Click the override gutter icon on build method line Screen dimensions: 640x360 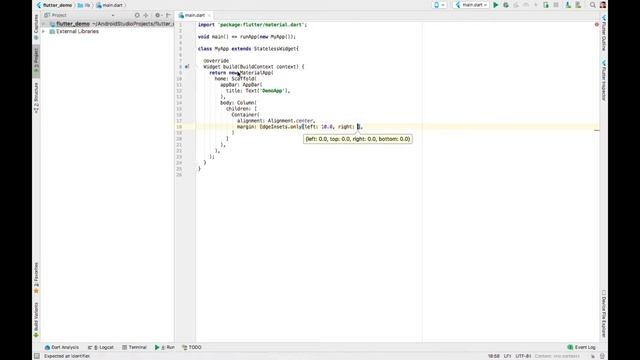[187, 67]
